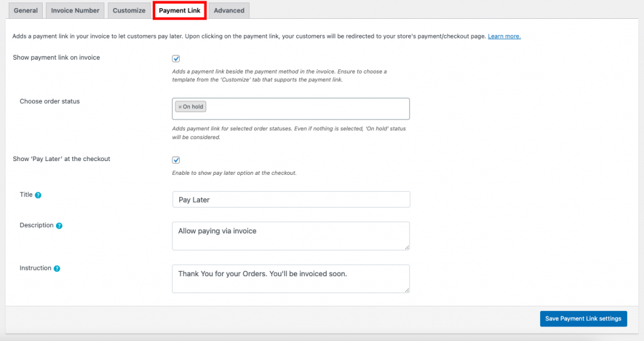Open the Advanced tab
Screen dimensions: 644x341
(x=229, y=11)
